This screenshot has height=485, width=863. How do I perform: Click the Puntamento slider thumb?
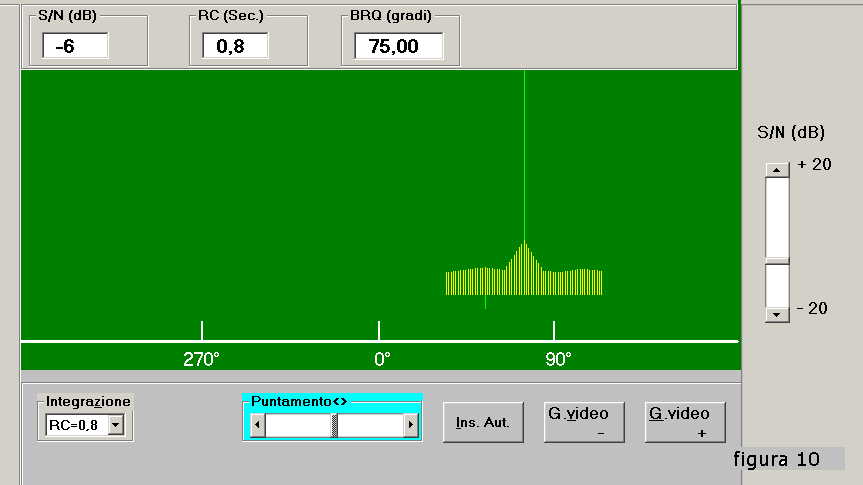coord(335,426)
